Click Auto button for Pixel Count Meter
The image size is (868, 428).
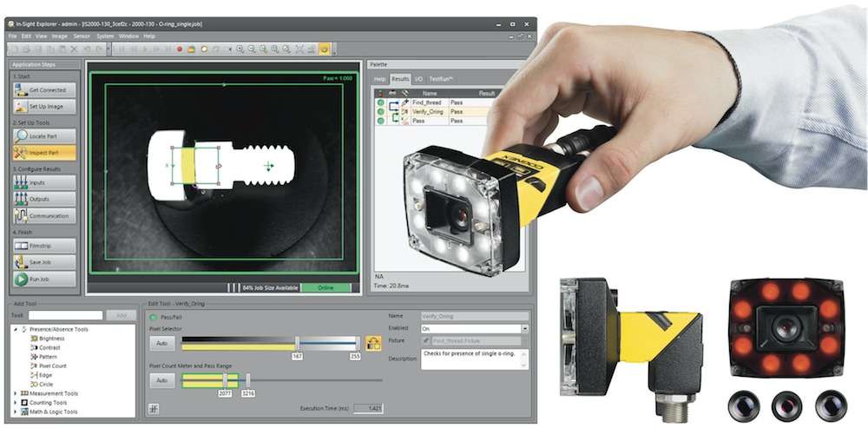[x=162, y=381]
